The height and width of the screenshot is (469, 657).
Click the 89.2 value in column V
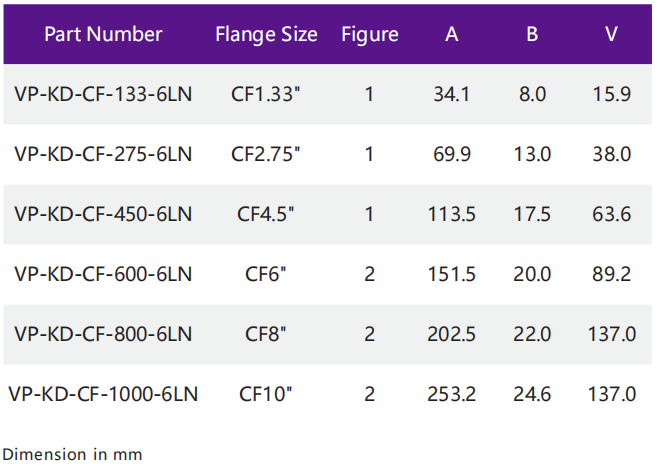click(x=611, y=274)
